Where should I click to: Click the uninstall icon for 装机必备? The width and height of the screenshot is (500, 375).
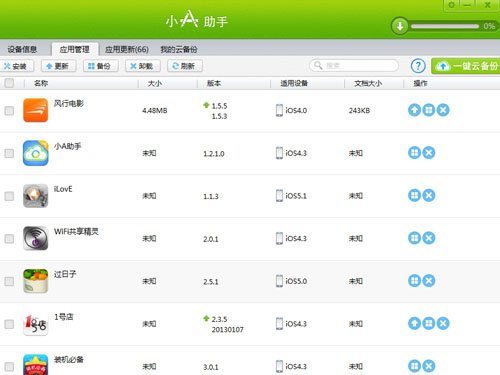click(429, 366)
